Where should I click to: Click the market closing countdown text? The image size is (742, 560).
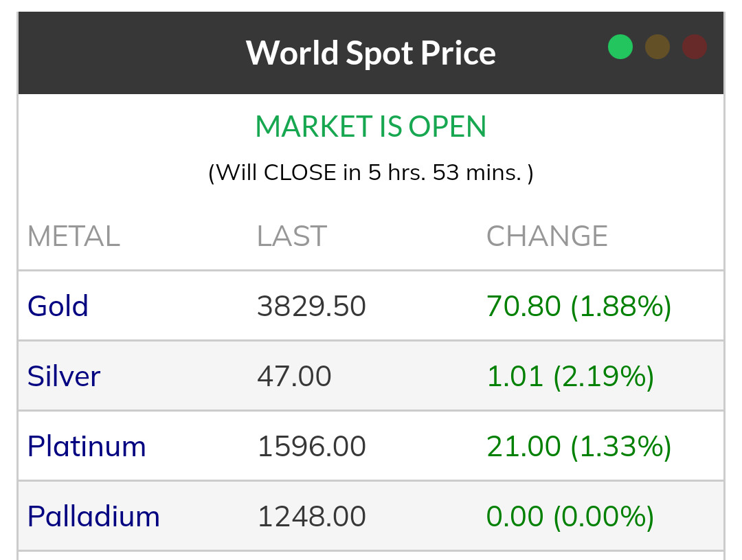(371, 172)
